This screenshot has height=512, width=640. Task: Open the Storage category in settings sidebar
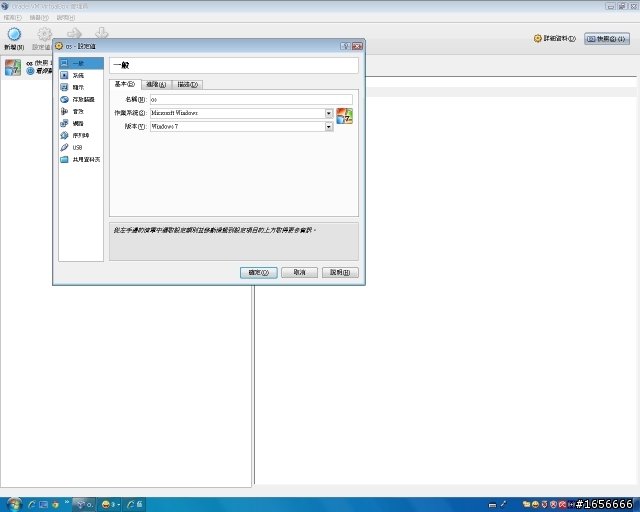pyautogui.click(x=81, y=100)
